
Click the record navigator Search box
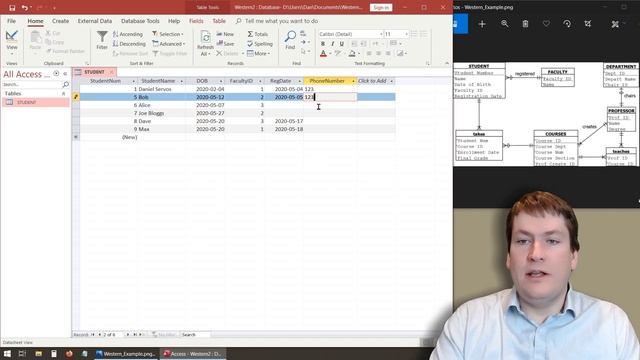tap(196, 335)
